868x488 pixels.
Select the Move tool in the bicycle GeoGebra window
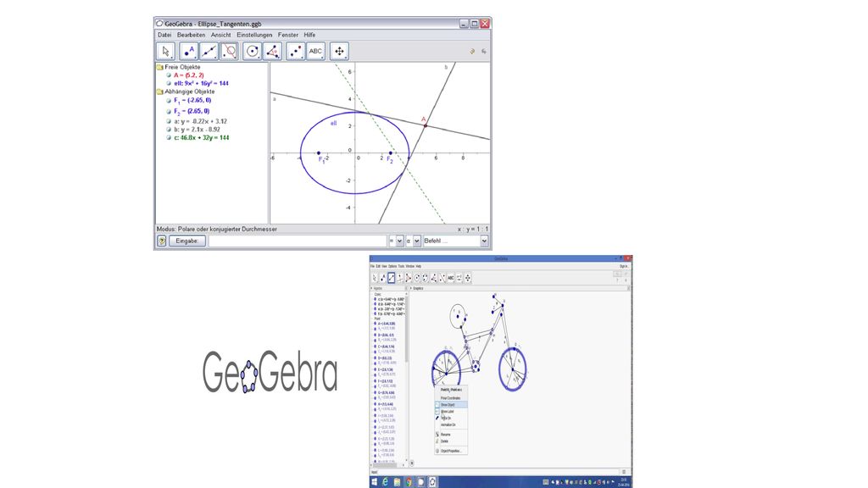click(375, 278)
